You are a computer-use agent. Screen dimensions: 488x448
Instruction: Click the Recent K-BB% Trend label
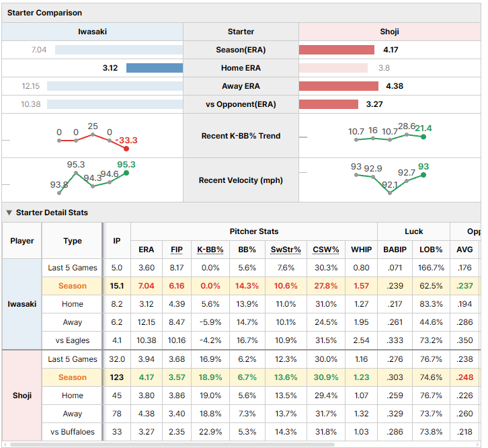241,136
